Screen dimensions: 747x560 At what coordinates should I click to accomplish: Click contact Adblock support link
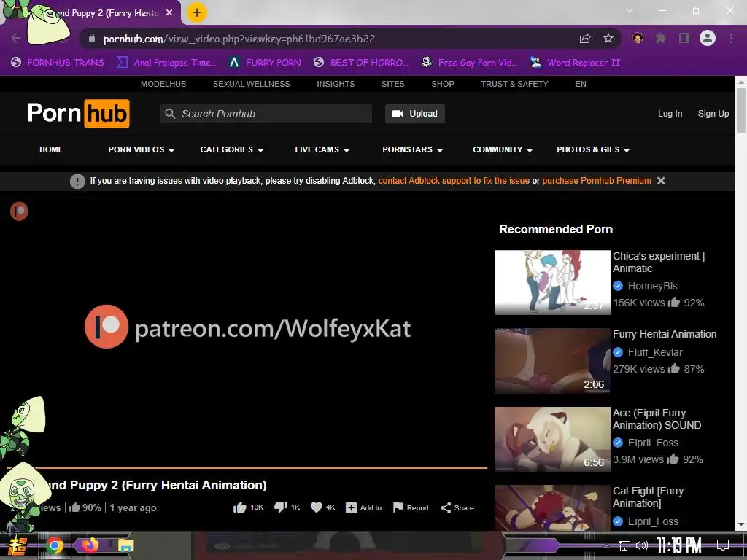pos(454,181)
